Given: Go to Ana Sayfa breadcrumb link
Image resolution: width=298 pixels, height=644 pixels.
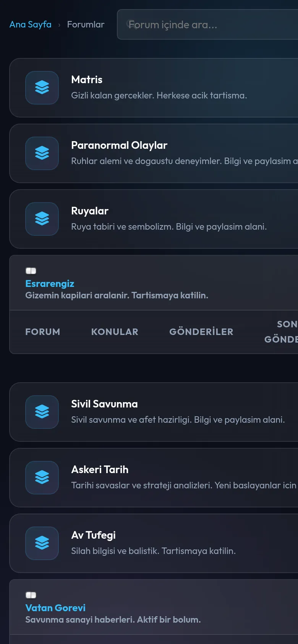Looking at the screenshot, I should [x=31, y=24].
